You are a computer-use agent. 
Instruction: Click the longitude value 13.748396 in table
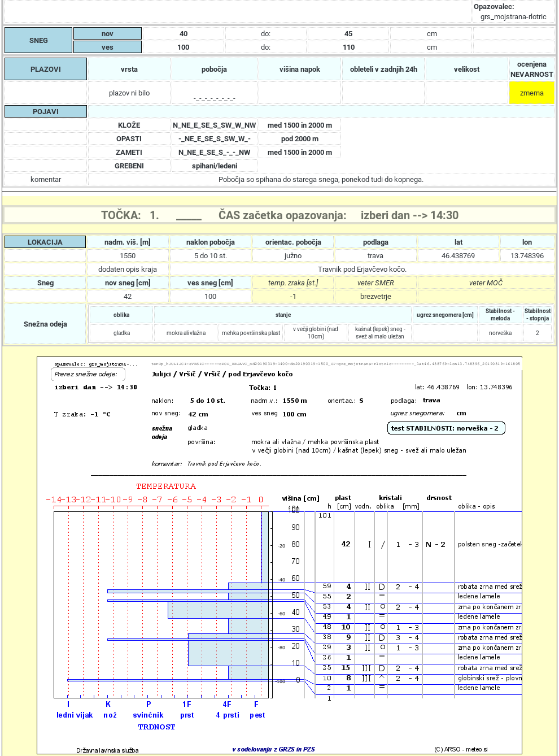pyautogui.click(x=527, y=256)
